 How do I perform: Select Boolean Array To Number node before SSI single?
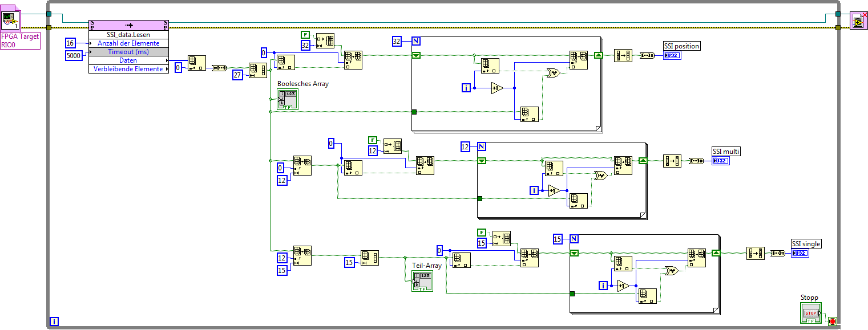pyautogui.click(x=778, y=253)
